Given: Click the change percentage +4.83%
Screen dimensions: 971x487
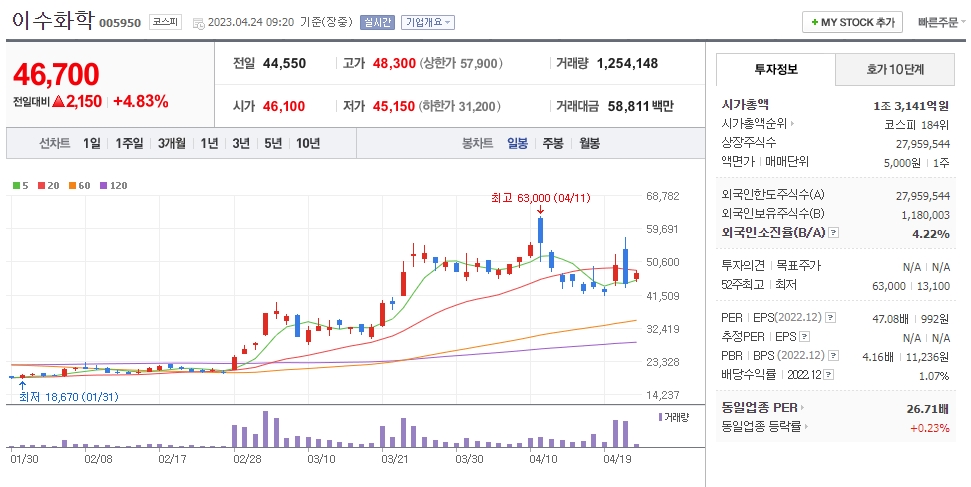Looking at the screenshot, I should [141, 101].
